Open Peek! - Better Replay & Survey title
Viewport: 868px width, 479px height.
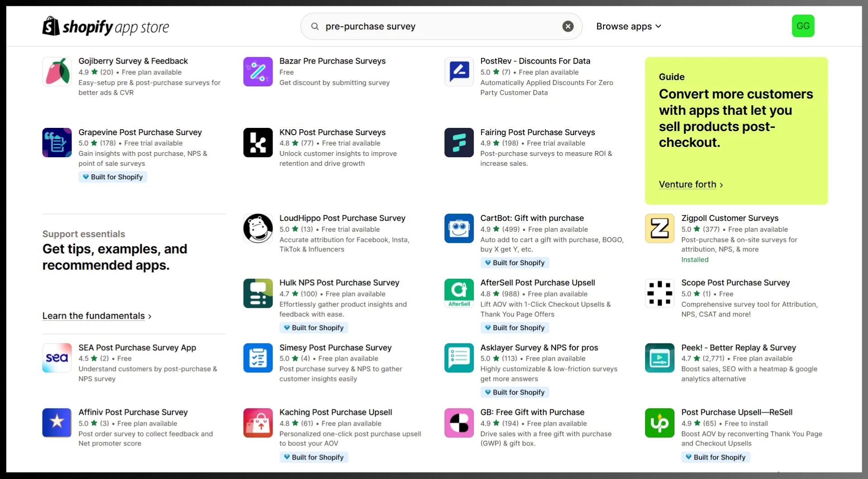(x=739, y=348)
